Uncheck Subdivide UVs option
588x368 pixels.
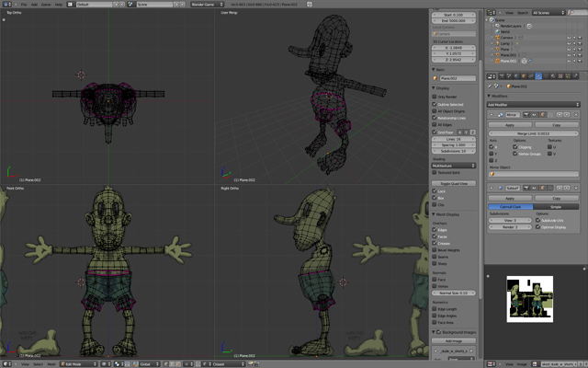click(537, 221)
